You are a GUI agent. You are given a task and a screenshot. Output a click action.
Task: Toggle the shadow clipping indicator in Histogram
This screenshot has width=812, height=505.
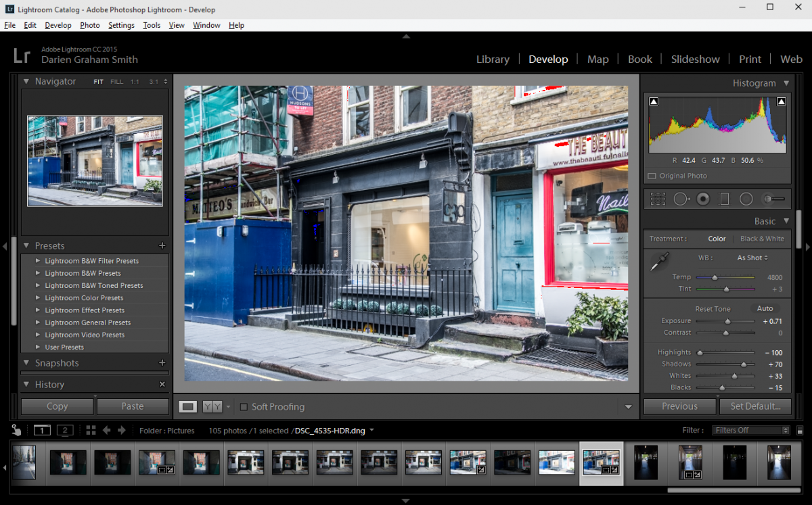(654, 100)
